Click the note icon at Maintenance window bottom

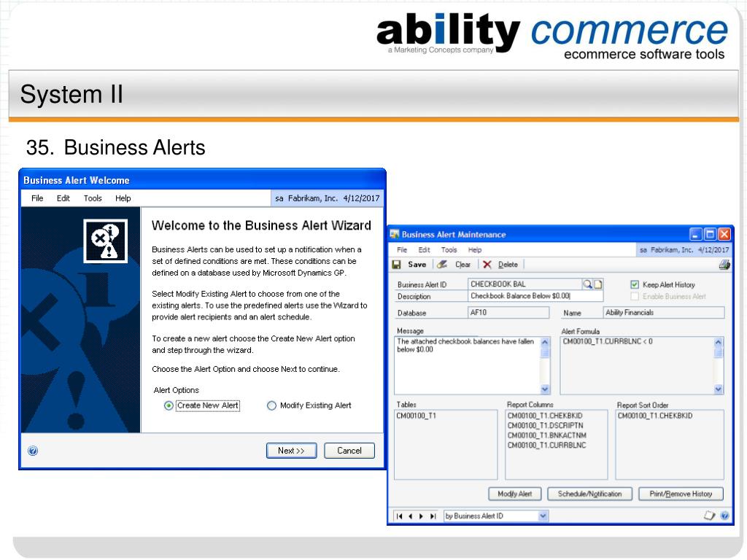(x=709, y=516)
